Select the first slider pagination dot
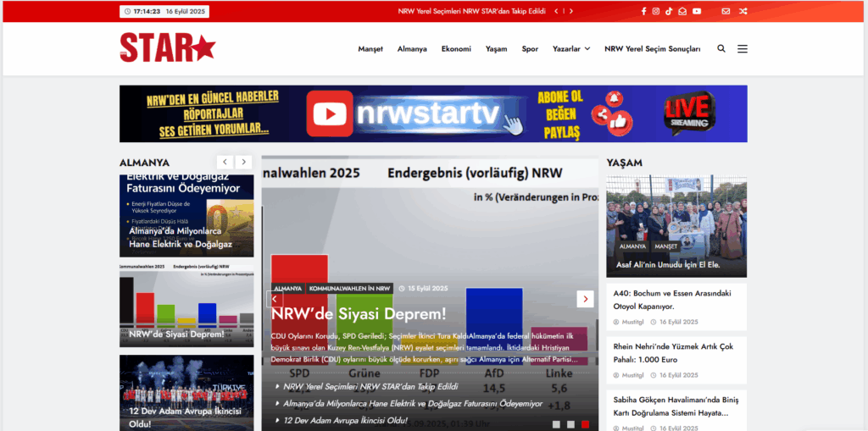The image size is (868, 431). [556, 423]
